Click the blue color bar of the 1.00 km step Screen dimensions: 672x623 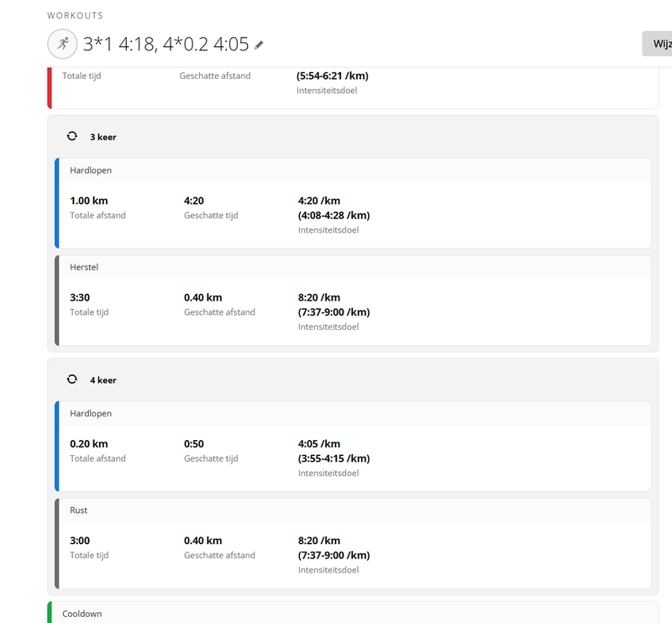coord(56,203)
